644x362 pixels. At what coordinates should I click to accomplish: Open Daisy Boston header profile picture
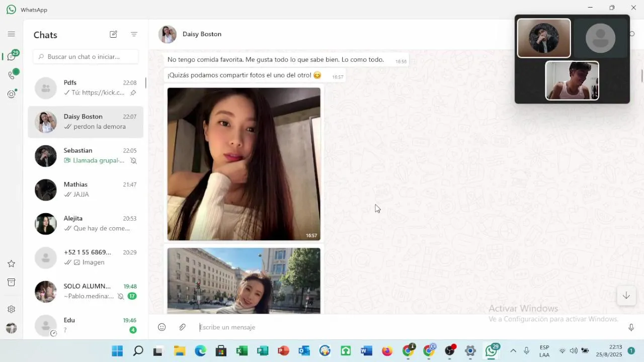click(168, 34)
